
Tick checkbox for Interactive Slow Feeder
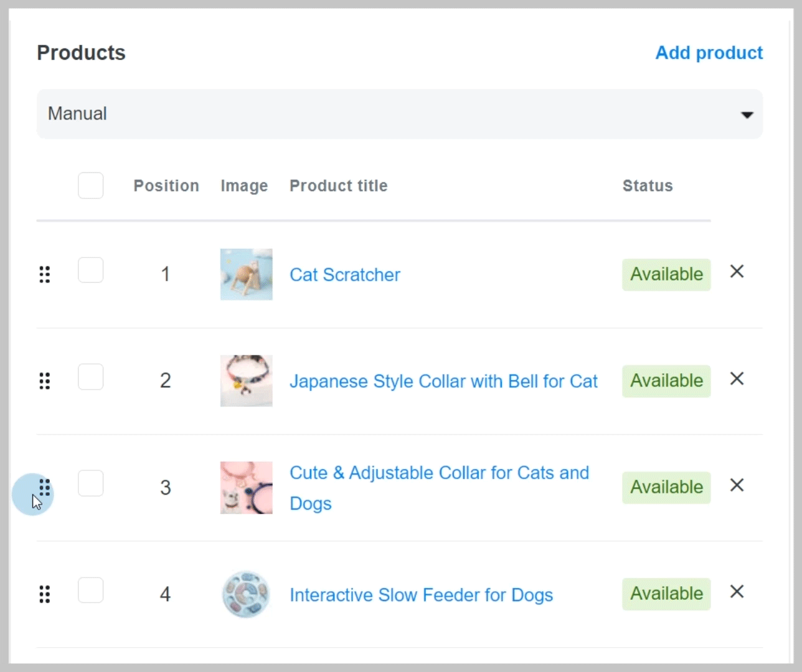pyautogui.click(x=91, y=590)
